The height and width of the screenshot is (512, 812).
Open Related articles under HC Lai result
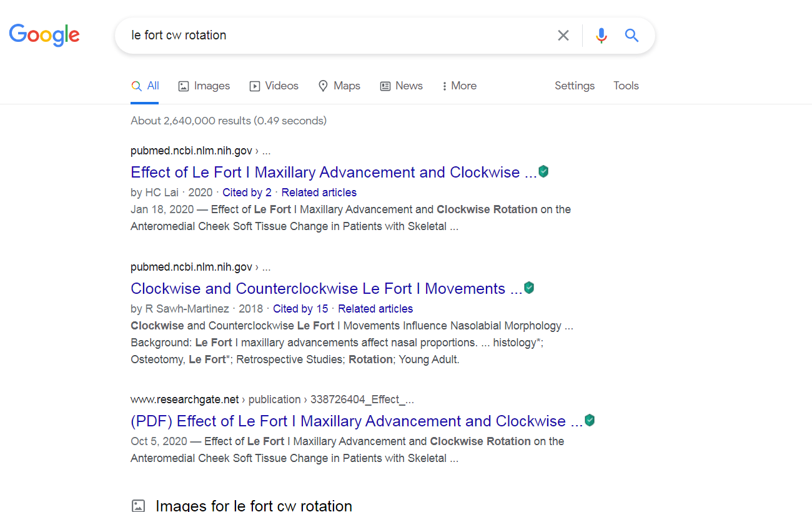click(x=319, y=193)
